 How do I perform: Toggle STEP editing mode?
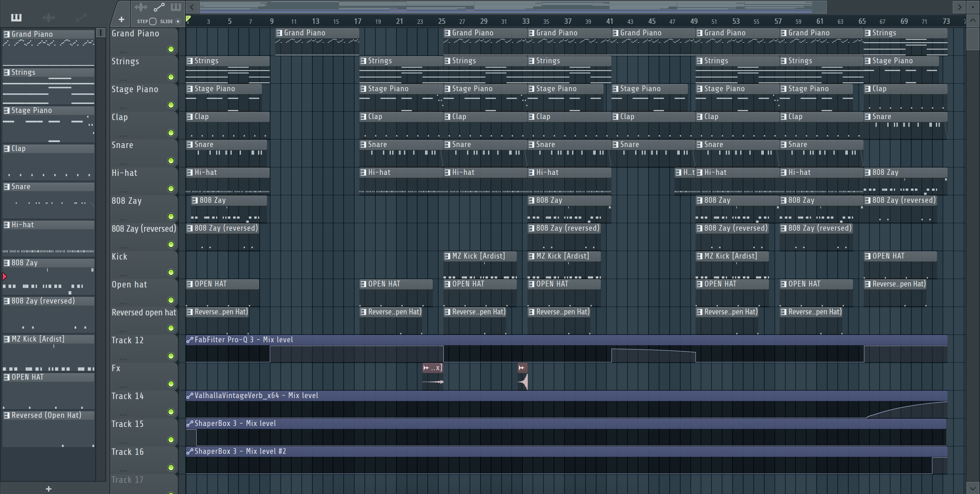[152, 21]
